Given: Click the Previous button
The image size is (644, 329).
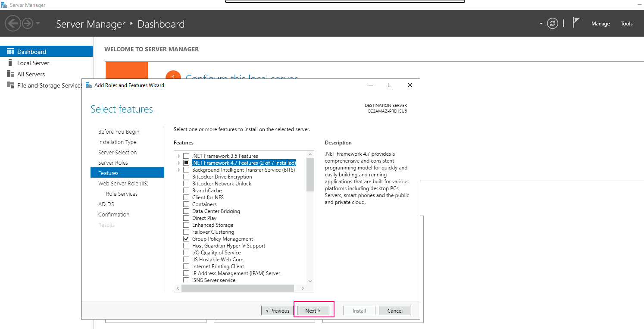Looking at the screenshot, I should 277,310.
